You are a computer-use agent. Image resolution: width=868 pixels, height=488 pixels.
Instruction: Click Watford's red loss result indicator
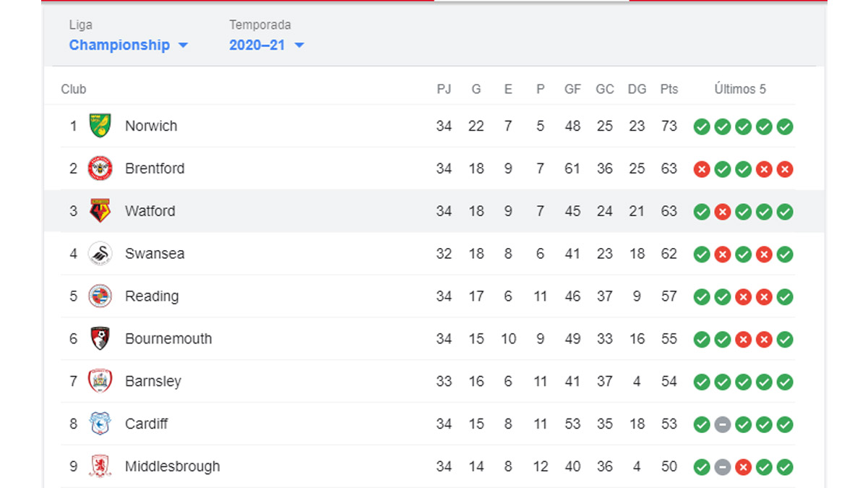coord(722,212)
